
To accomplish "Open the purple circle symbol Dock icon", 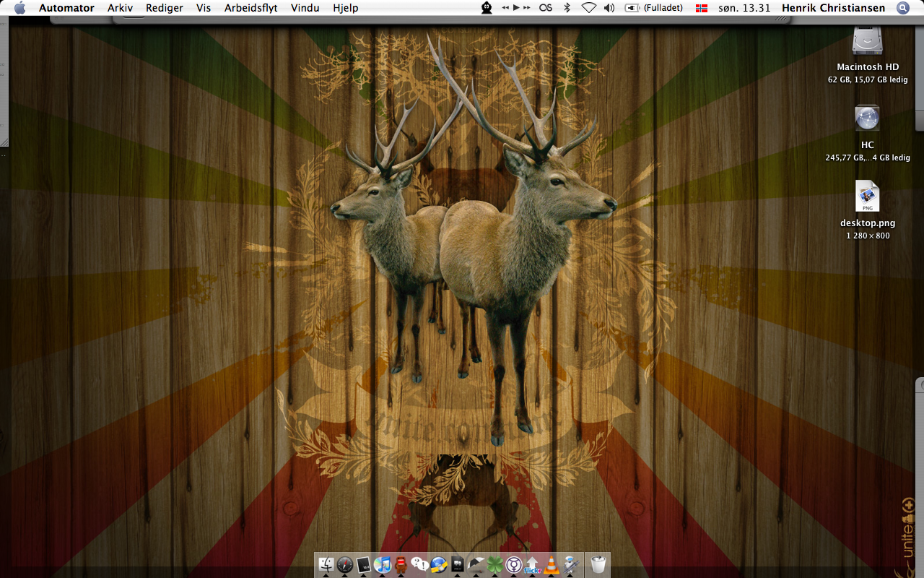I will coord(514,564).
